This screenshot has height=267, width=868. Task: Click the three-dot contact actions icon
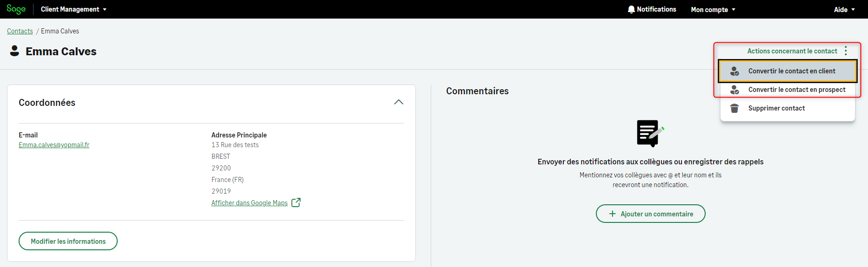(846, 51)
